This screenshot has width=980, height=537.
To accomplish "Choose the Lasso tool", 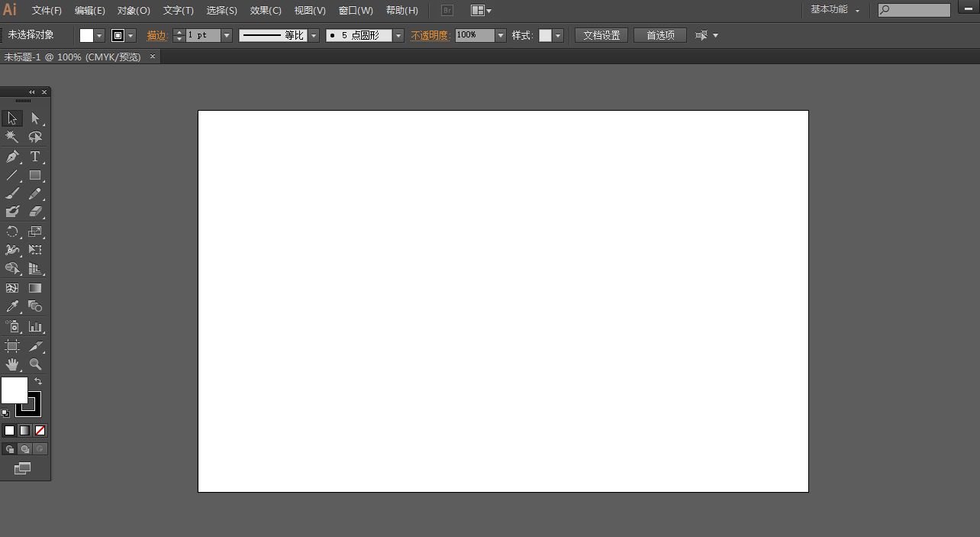I will coord(35,137).
